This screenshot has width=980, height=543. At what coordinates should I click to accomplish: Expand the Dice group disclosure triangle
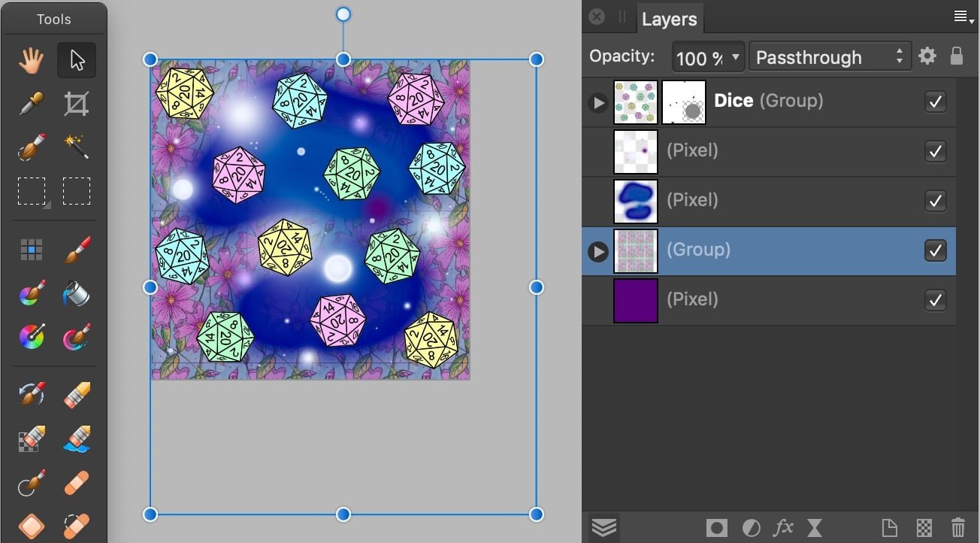coord(597,102)
